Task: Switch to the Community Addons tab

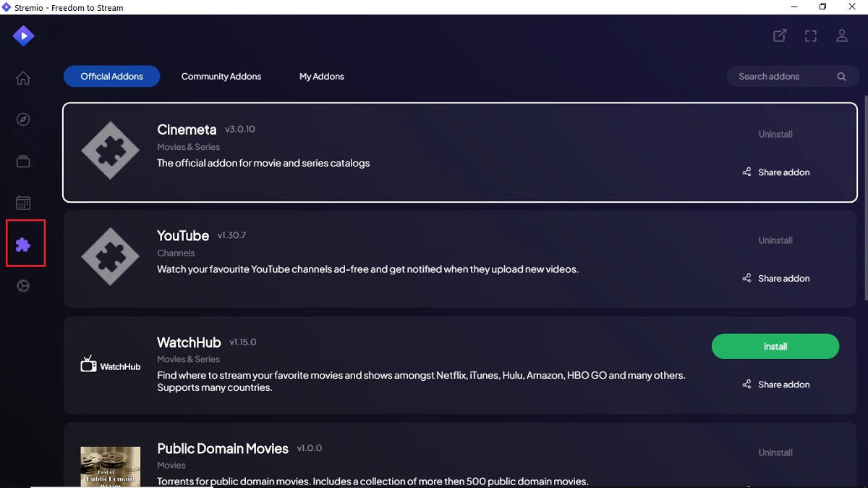Action: tap(221, 76)
